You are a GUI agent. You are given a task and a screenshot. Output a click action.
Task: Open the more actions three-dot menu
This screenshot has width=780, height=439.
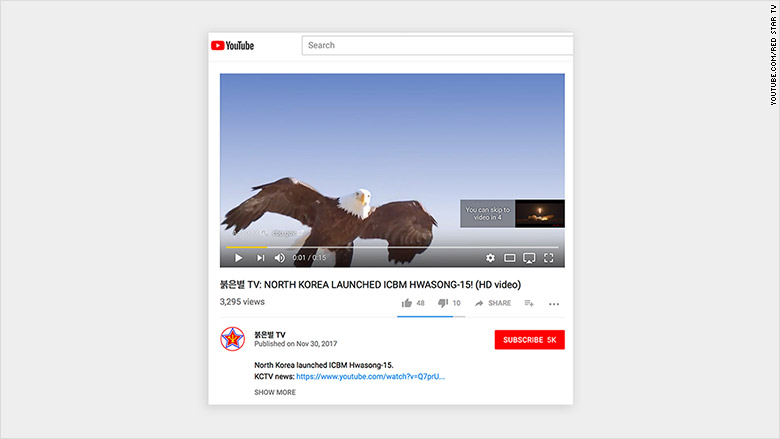554,304
